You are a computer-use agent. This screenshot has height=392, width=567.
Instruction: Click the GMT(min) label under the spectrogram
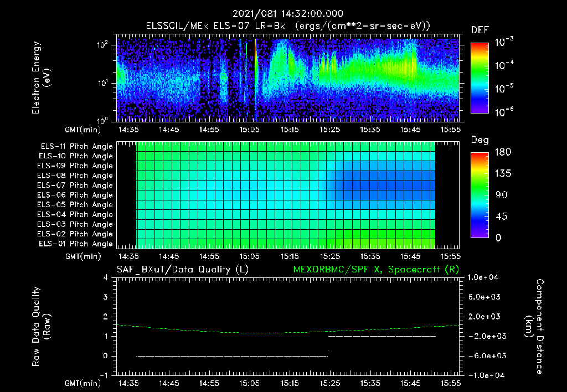[83, 130]
